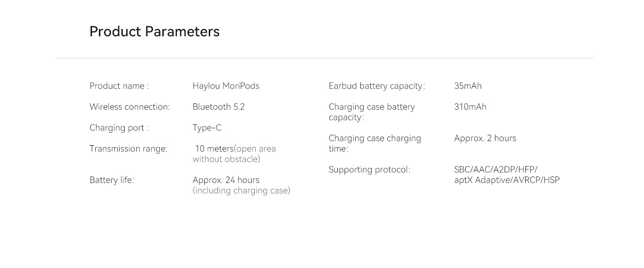This screenshot has height=268, width=644.
Task: Select the Battery life label
Action: [112, 180]
